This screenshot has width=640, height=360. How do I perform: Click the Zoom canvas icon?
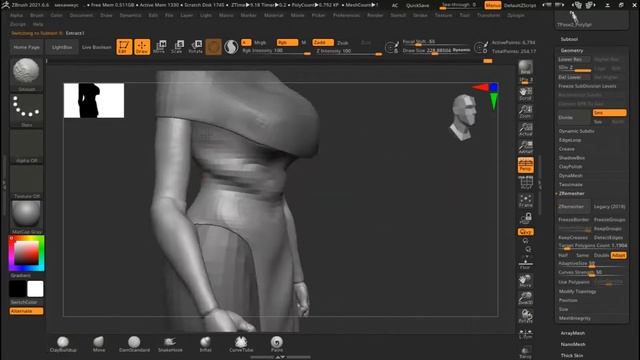[525, 111]
